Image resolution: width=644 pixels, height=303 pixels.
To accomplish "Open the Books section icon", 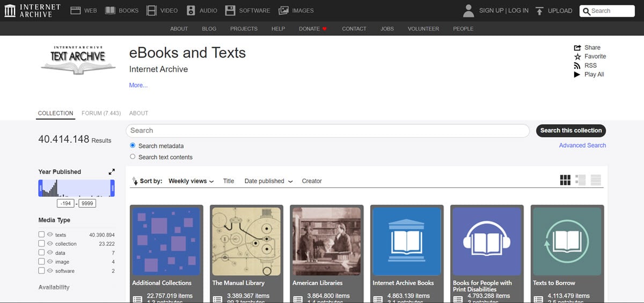I will point(110,10).
